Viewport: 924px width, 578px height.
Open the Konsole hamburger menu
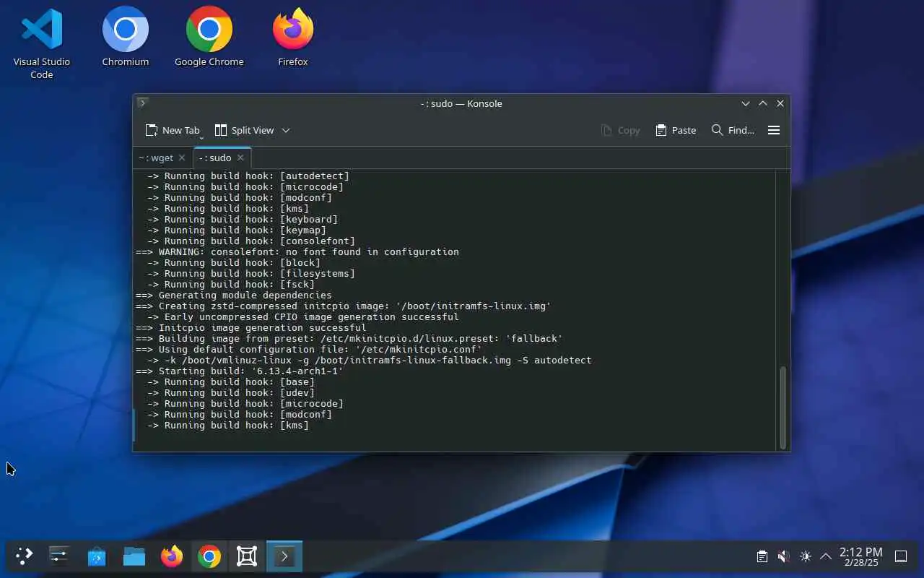(x=774, y=130)
